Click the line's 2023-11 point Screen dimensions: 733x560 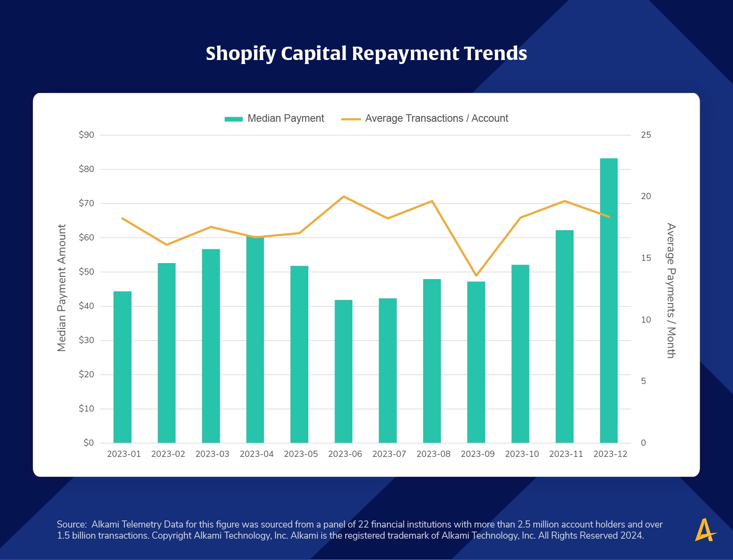(x=565, y=201)
